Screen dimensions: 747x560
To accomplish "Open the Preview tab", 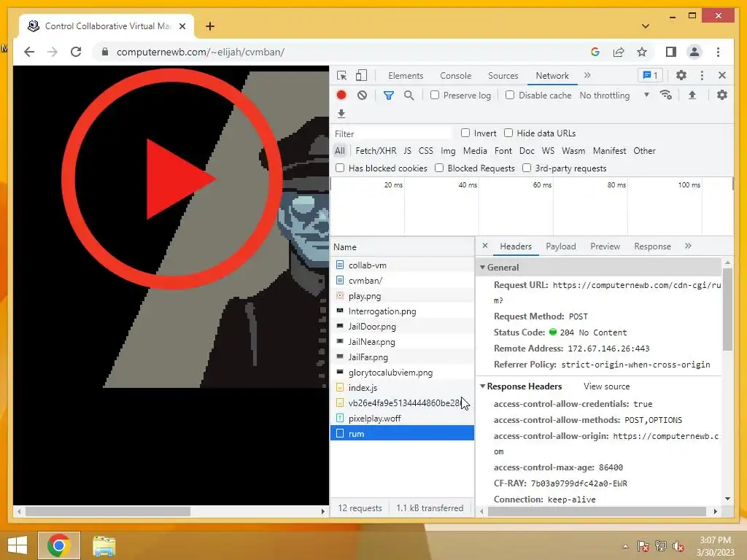I will (605, 246).
